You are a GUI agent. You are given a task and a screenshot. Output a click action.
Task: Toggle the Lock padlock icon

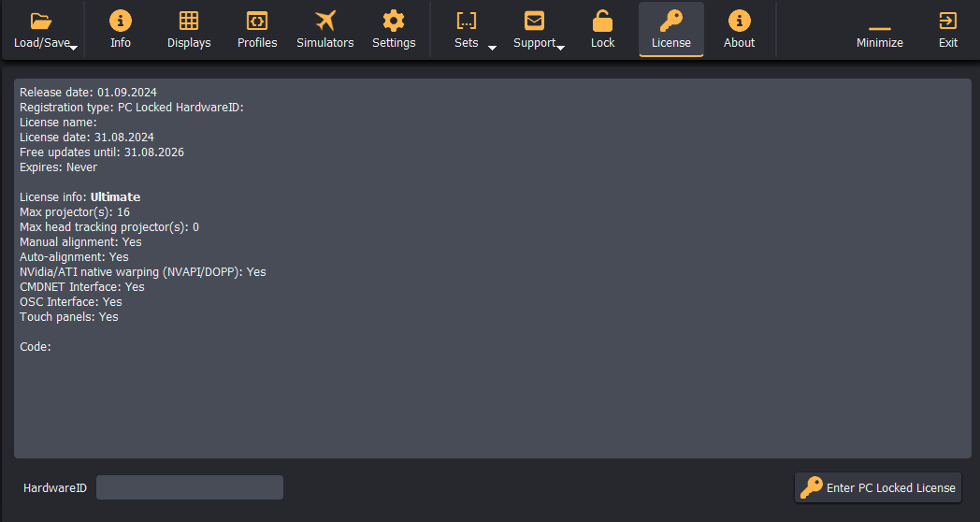(x=602, y=21)
